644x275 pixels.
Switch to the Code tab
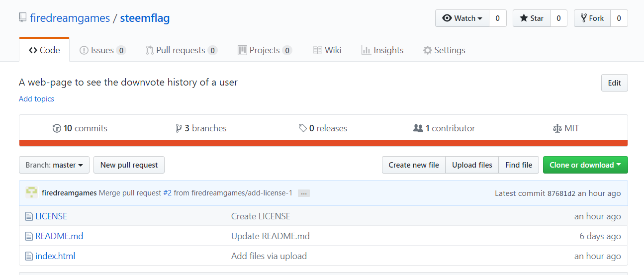coord(44,50)
